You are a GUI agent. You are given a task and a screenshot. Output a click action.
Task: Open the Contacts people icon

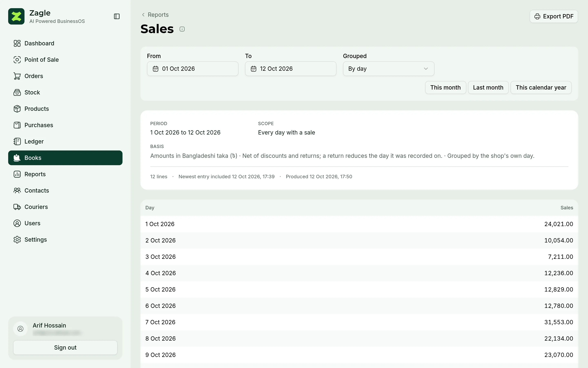coord(17,190)
